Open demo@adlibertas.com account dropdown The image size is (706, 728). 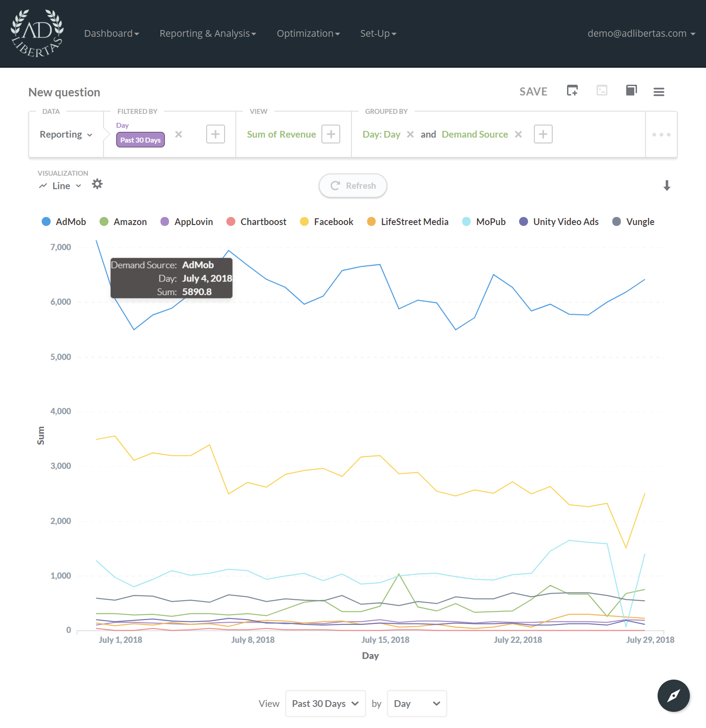(x=641, y=34)
